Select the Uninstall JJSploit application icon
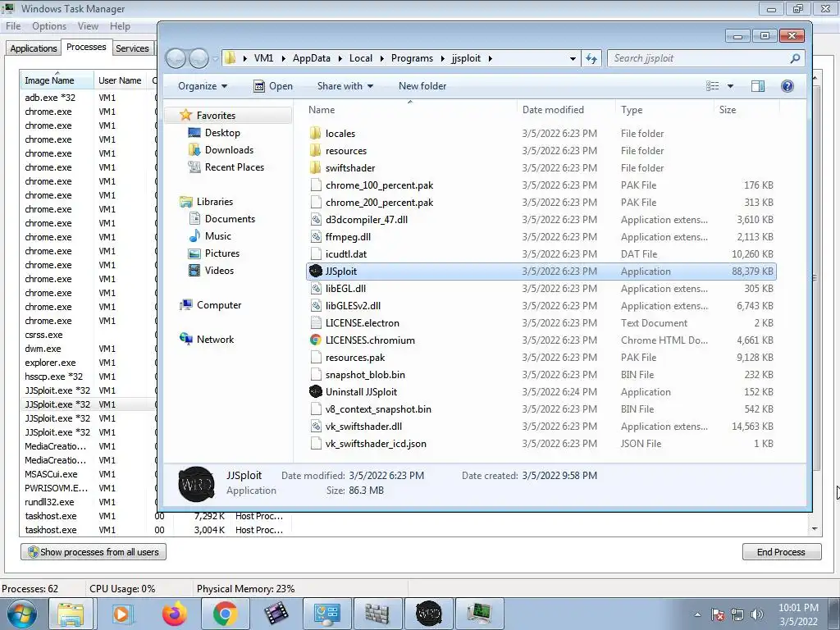 click(316, 391)
